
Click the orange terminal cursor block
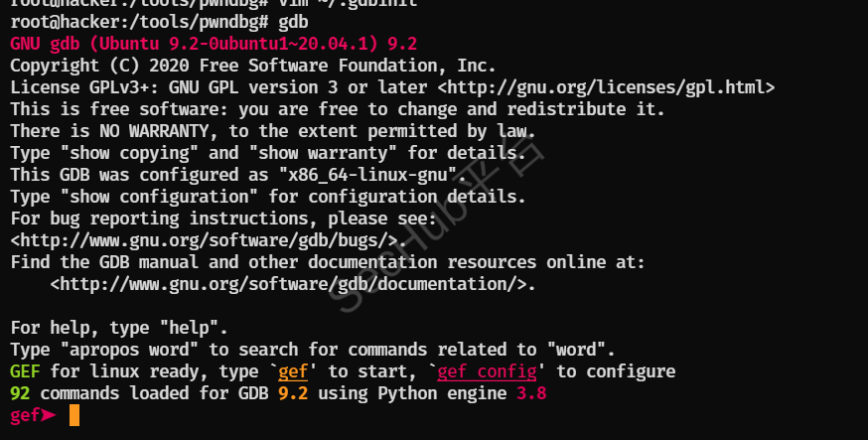pyautogui.click(x=73, y=415)
